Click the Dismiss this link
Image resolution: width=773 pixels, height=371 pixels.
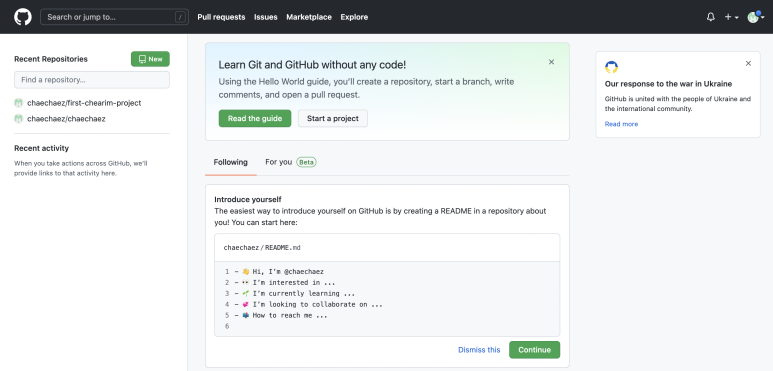point(479,350)
